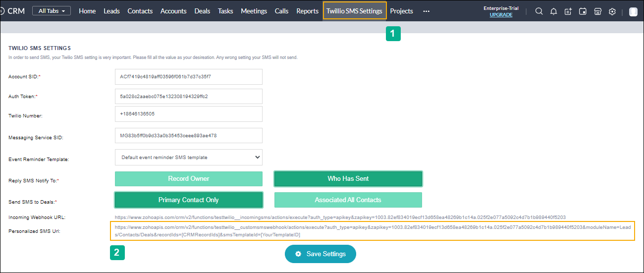Open the Contacts tab

tap(140, 11)
